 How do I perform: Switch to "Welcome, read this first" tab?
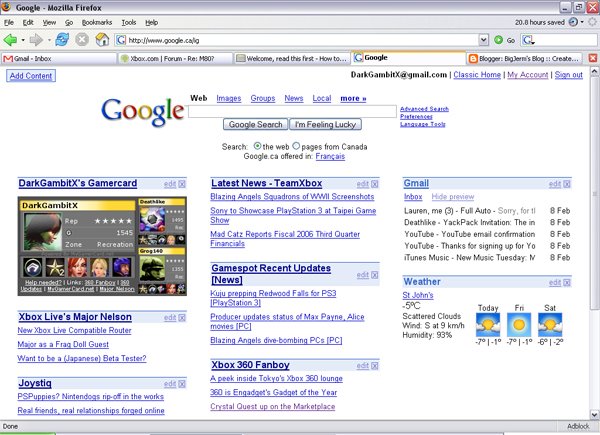292,59
